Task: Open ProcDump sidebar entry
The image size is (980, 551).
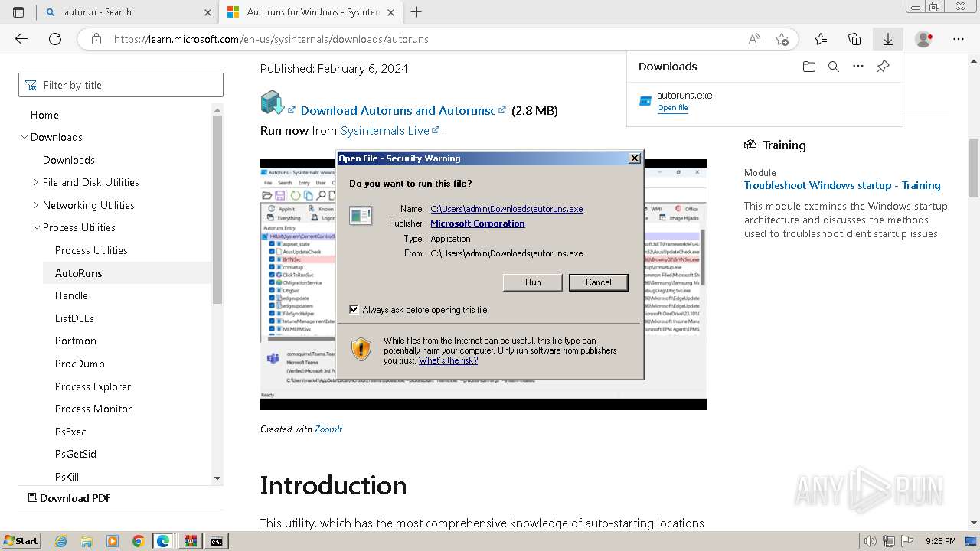Action: (80, 364)
